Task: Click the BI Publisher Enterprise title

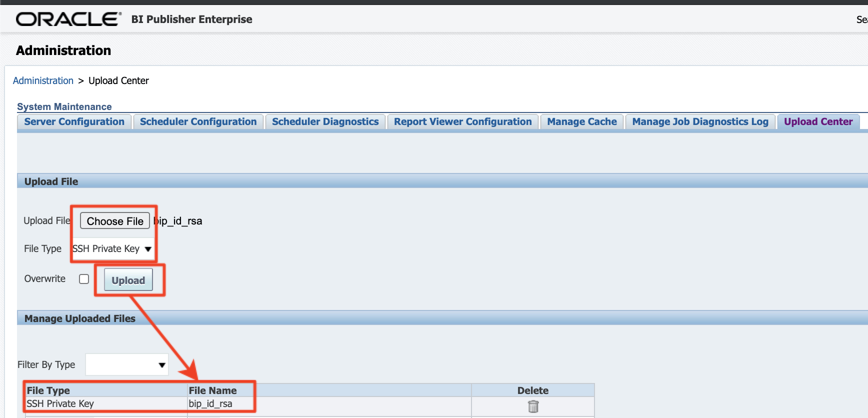Action: click(192, 19)
